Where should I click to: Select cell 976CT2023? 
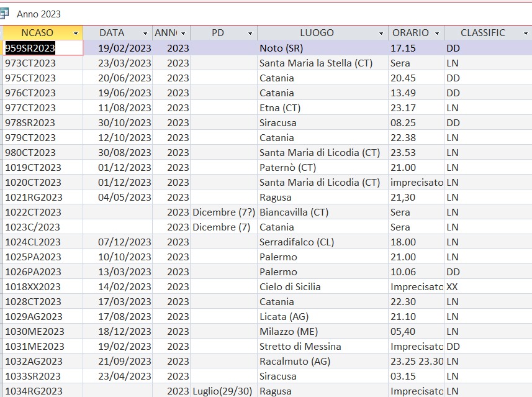tap(43, 93)
